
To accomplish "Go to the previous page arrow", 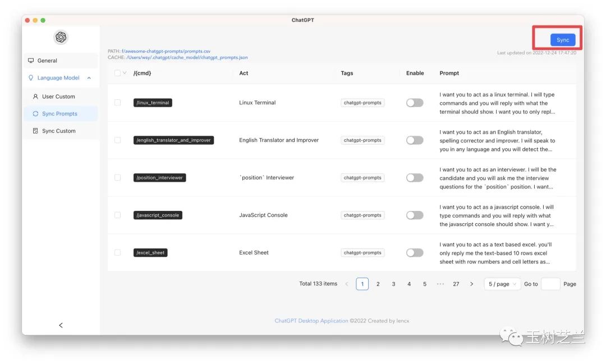I will tap(347, 284).
